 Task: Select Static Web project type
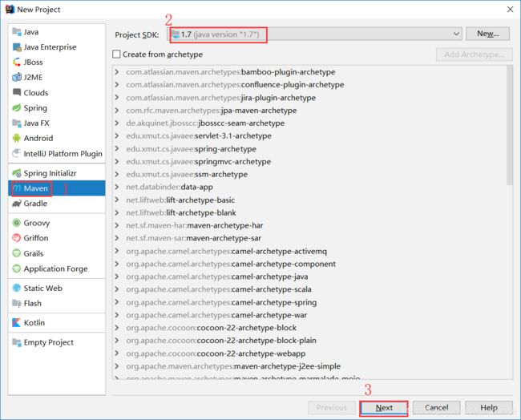[56, 288]
